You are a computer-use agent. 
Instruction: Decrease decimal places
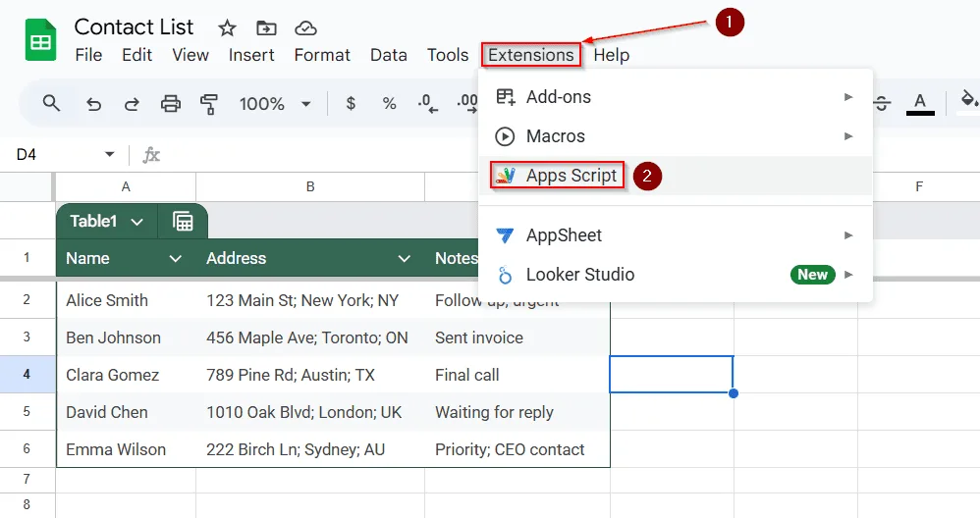[x=427, y=103]
